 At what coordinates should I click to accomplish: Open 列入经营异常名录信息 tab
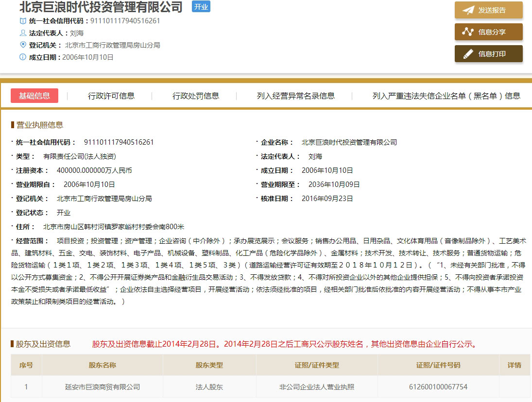(296, 96)
